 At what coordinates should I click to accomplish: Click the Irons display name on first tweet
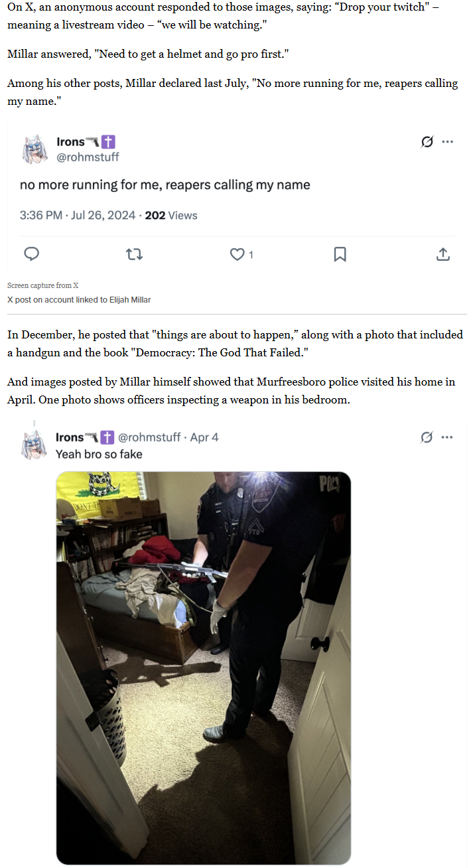tap(71, 141)
